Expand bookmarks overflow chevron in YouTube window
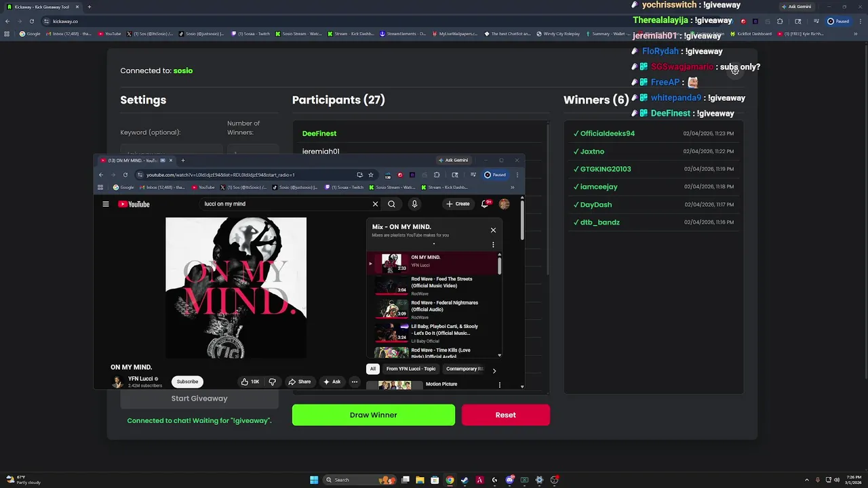 513,187
